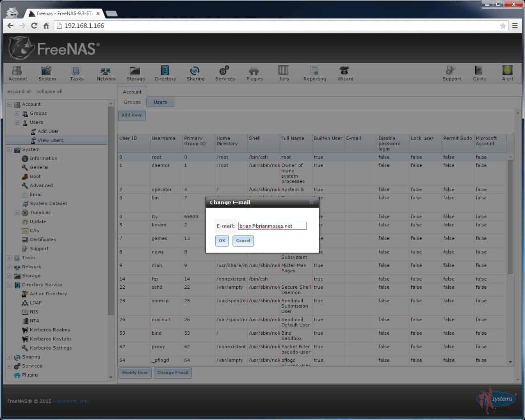This screenshot has width=525, height=420.
Task: Cancel the Change E-mail dialog
Action: point(243,241)
